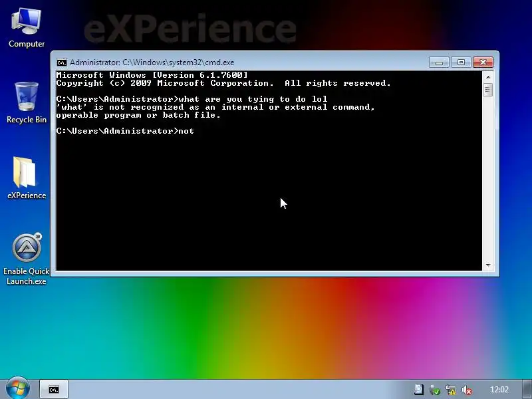Screen dimensions: 532x399
Task: Click the cmd scrollbar down arrow
Action: coord(488,265)
